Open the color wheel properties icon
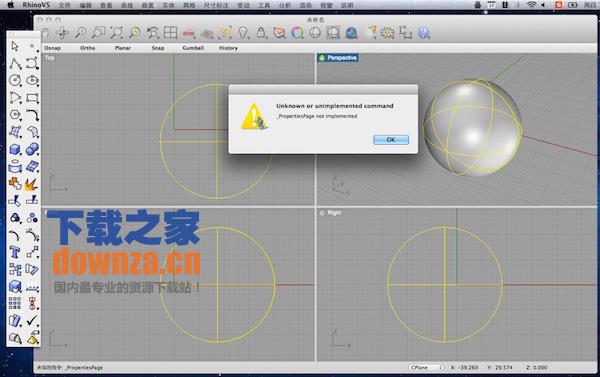The width and height of the screenshot is (600, 377). click(297, 33)
